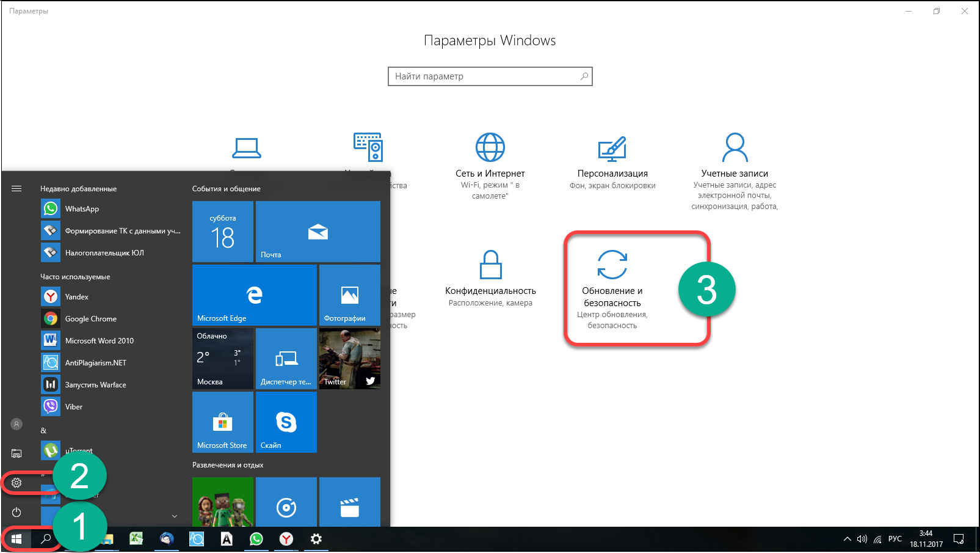Show hidden tray icons chevron
The image size is (980, 553).
(847, 539)
